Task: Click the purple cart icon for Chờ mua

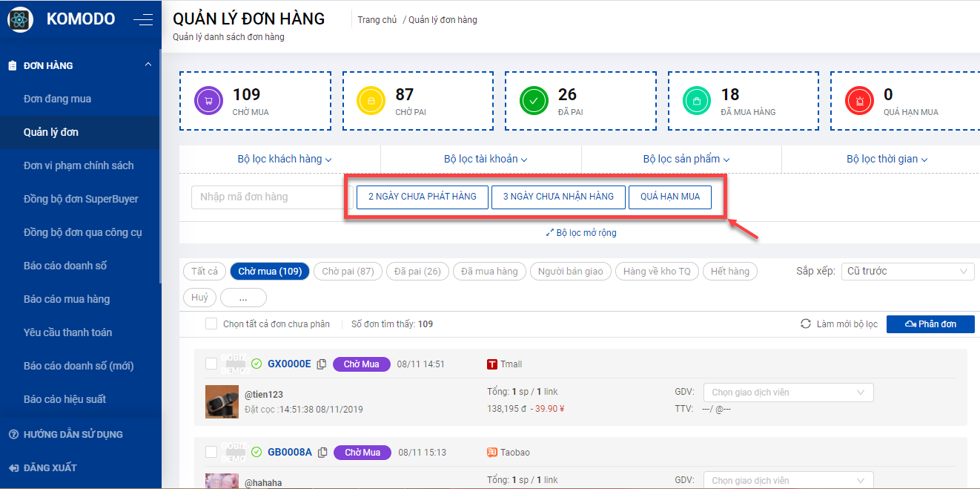Action: tap(208, 101)
